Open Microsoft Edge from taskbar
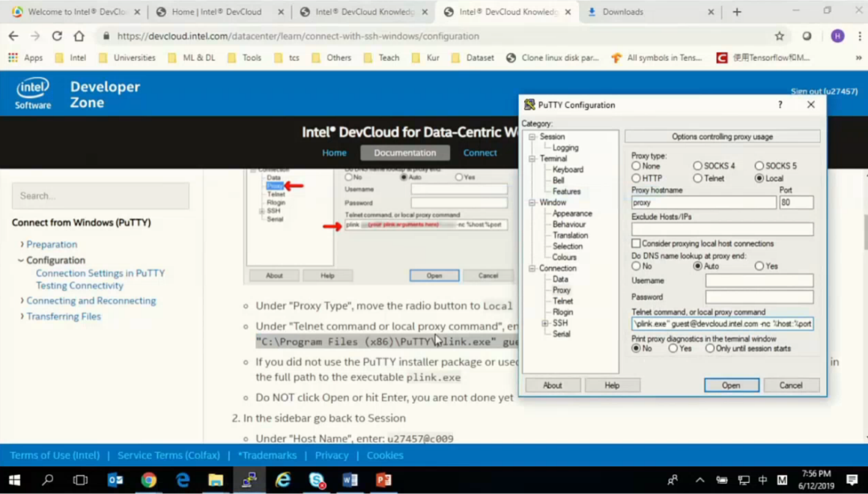This screenshot has width=868, height=494. click(182, 480)
